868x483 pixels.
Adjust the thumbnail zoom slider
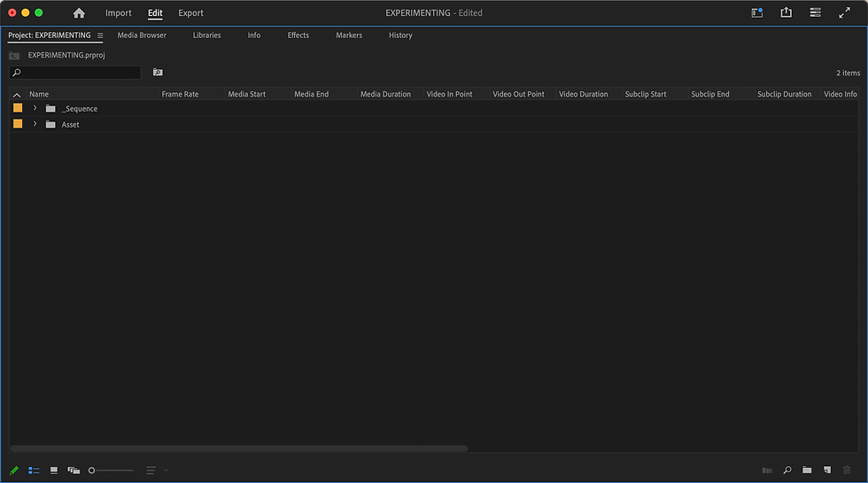click(x=111, y=471)
